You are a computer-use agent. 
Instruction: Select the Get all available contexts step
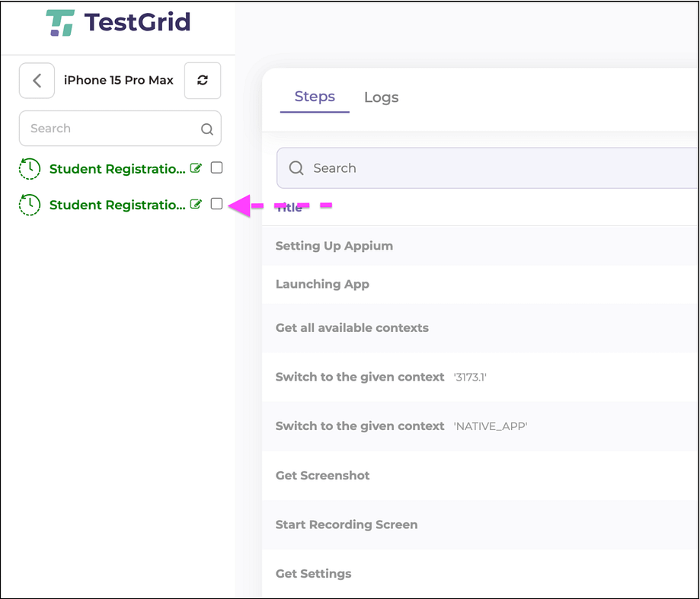[480, 328]
